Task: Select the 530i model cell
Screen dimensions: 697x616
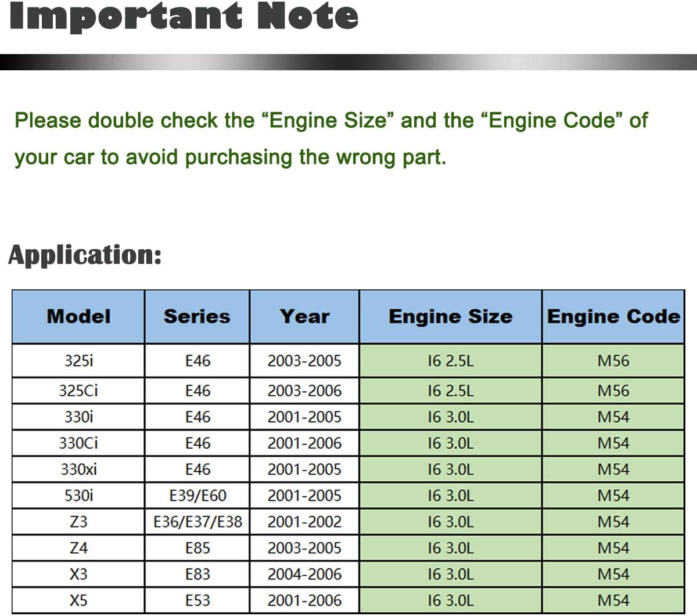Action: click(x=78, y=496)
